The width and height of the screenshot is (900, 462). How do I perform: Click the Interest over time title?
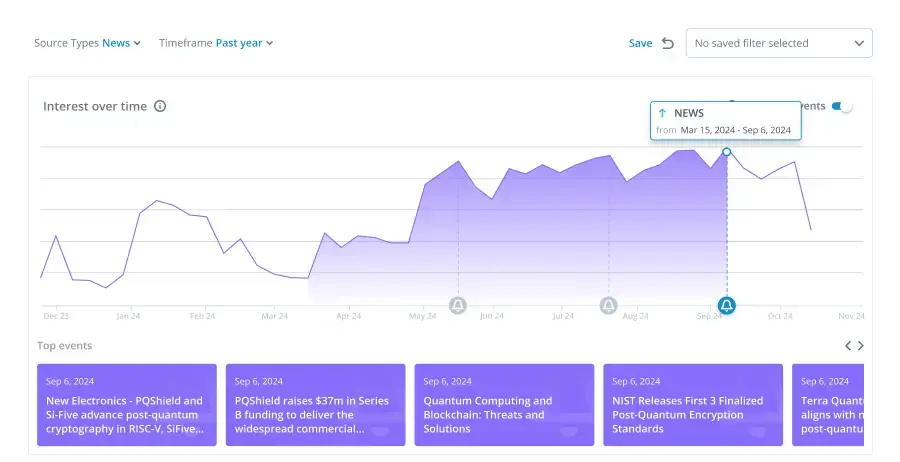pyautogui.click(x=95, y=106)
